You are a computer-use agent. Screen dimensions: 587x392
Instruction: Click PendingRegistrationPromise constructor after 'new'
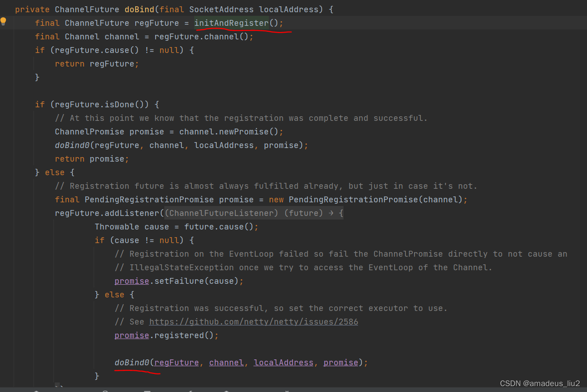point(353,200)
